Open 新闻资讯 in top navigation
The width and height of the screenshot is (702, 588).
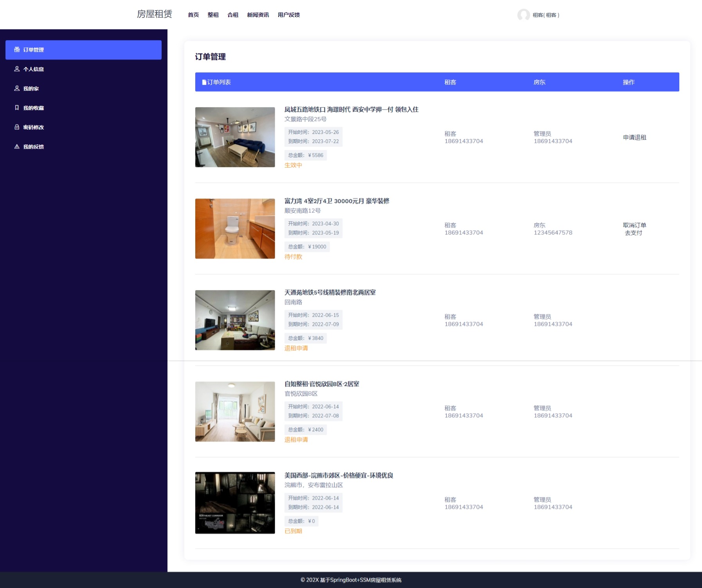pyautogui.click(x=258, y=15)
